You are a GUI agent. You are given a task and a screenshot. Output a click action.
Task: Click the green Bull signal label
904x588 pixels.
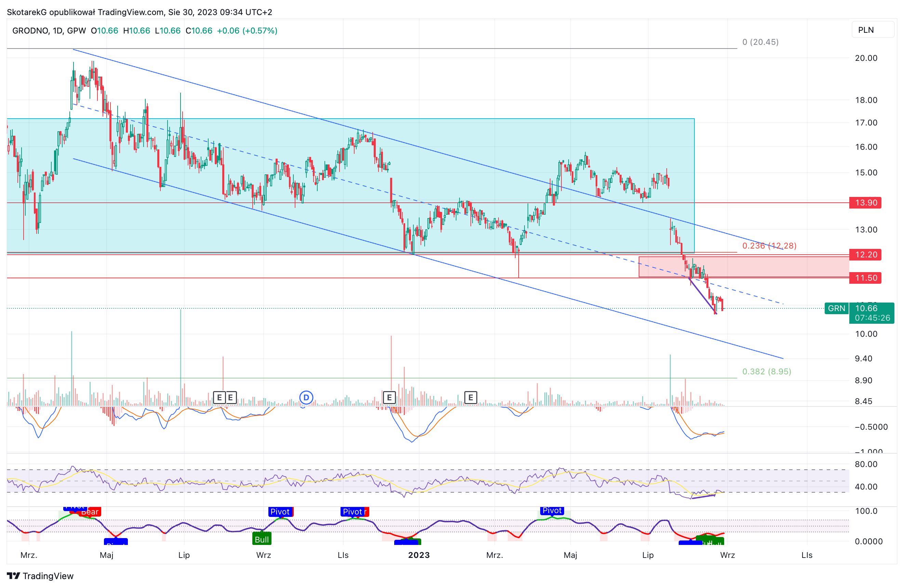click(x=262, y=539)
